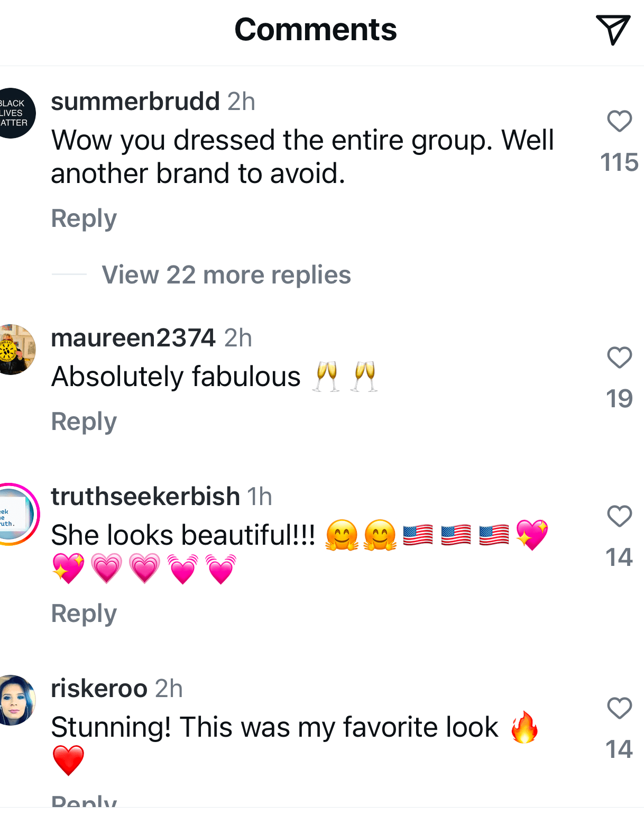Screen dimensions: 644x824
Task: View the 19 likes count on maureen2374's comment
Action: coord(619,399)
